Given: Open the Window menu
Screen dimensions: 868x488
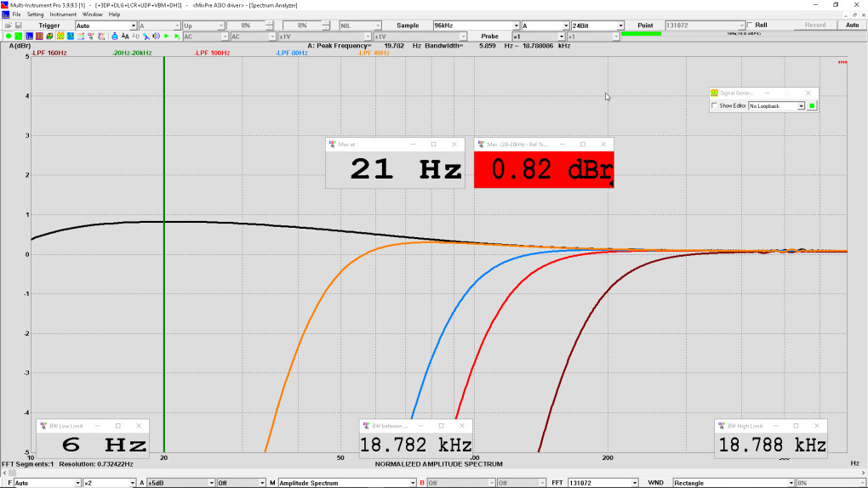Looking at the screenshot, I should [x=93, y=14].
